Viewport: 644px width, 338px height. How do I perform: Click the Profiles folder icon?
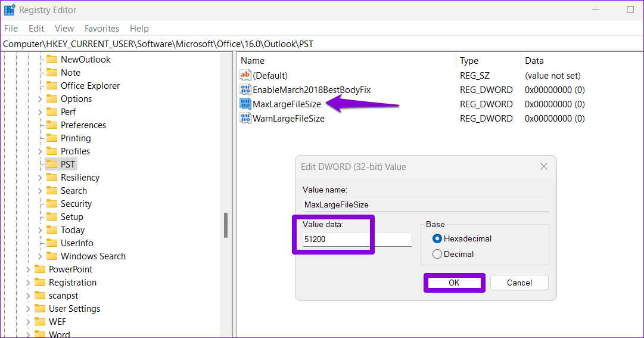click(x=52, y=151)
